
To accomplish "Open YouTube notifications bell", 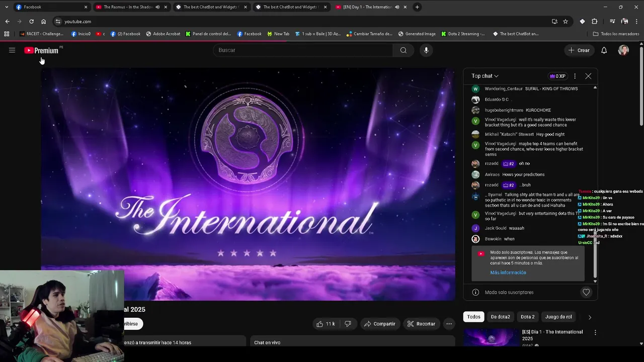I will [x=604, y=50].
